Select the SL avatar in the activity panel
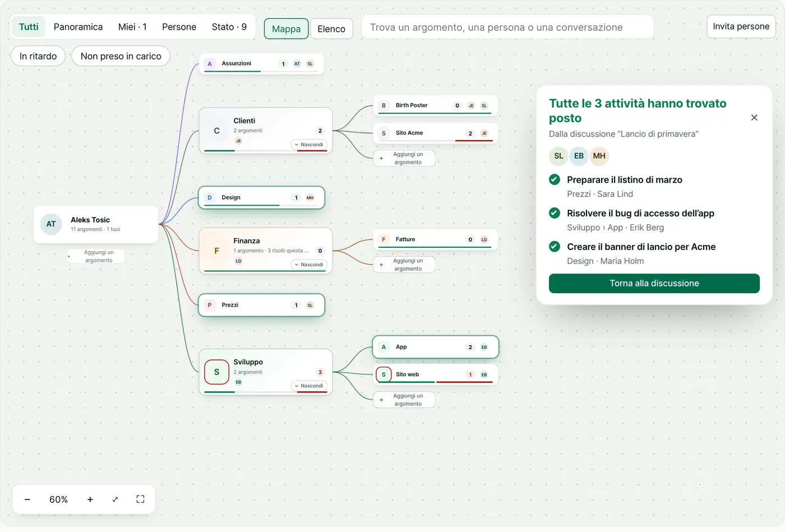Screen dimensions: 785x532 [558, 156]
